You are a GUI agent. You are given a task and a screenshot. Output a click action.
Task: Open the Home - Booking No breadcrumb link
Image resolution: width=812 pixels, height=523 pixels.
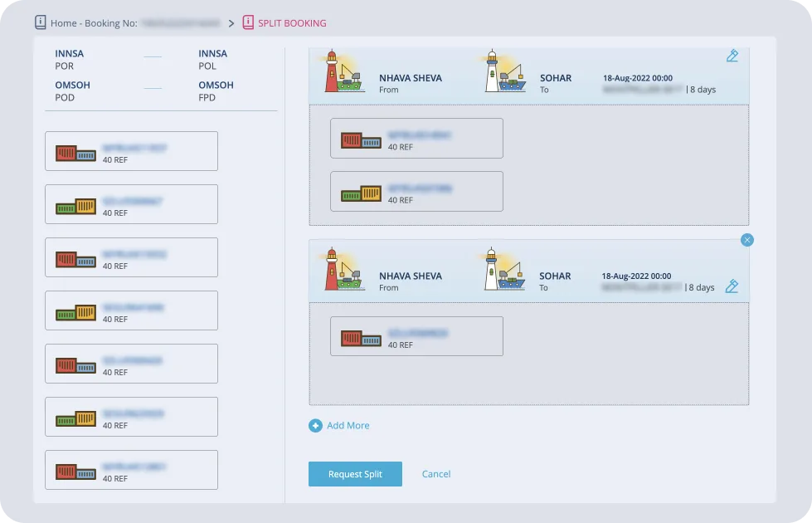94,23
